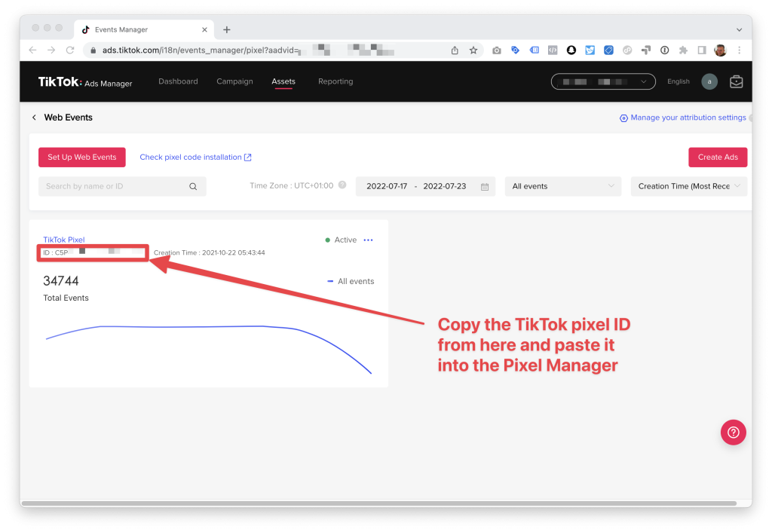Image resolution: width=772 pixels, height=532 pixels.
Task: Toggle the browser side panel
Action: (702, 50)
